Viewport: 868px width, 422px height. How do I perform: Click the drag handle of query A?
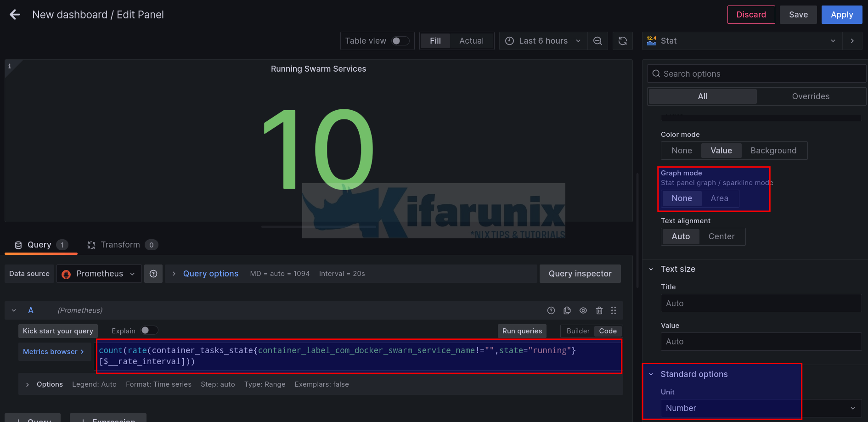pos(614,310)
